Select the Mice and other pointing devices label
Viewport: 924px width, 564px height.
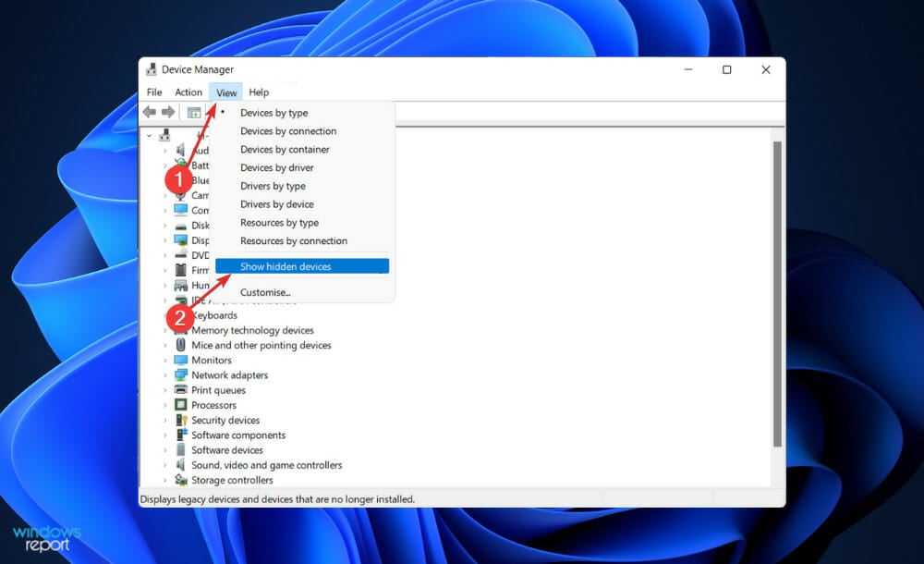pyautogui.click(x=261, y=345)
